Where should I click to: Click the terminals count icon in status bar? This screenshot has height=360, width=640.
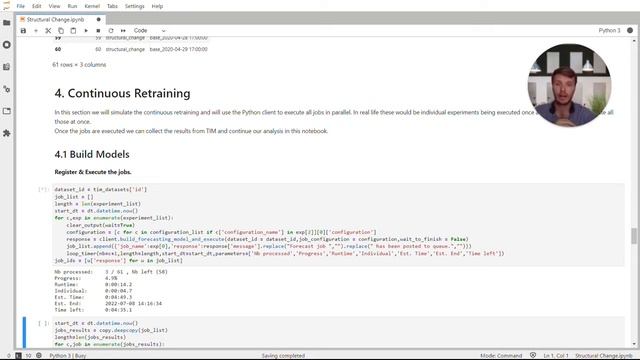tap(18, 356)
